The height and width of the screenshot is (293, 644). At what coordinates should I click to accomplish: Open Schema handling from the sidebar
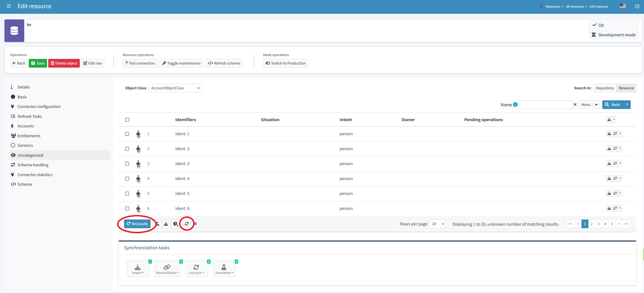point(33,165)
